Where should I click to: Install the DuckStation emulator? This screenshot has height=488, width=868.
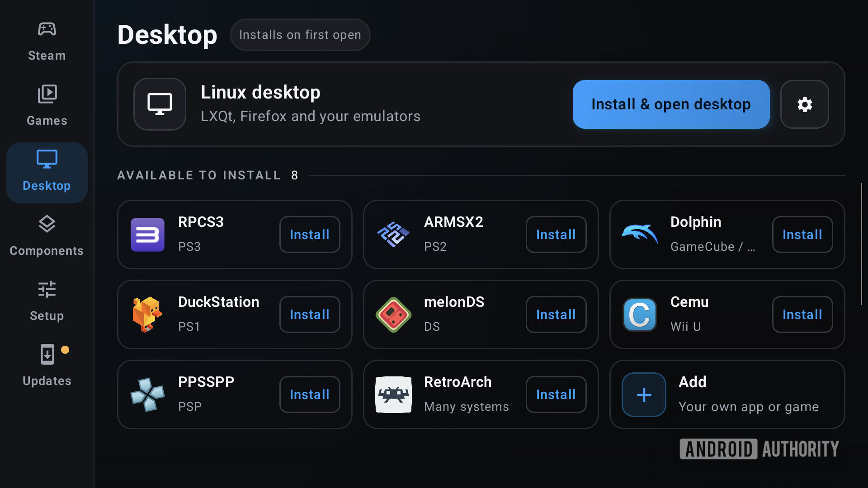[310, 314]
